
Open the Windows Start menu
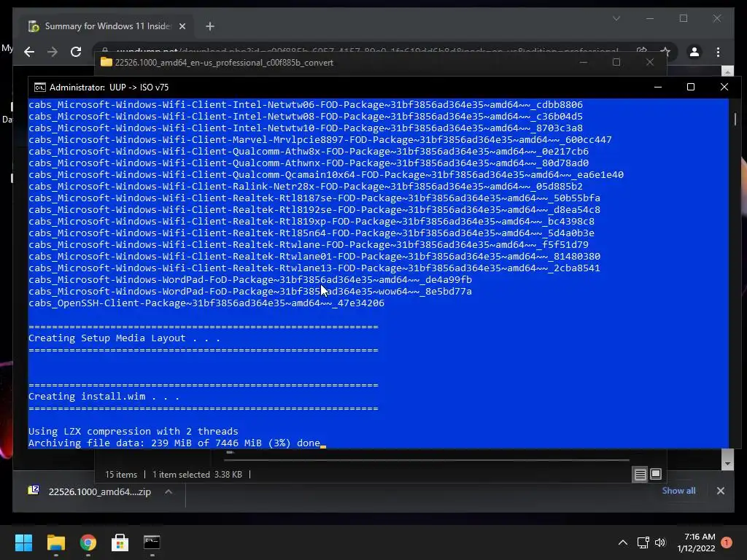click(23, 542)
